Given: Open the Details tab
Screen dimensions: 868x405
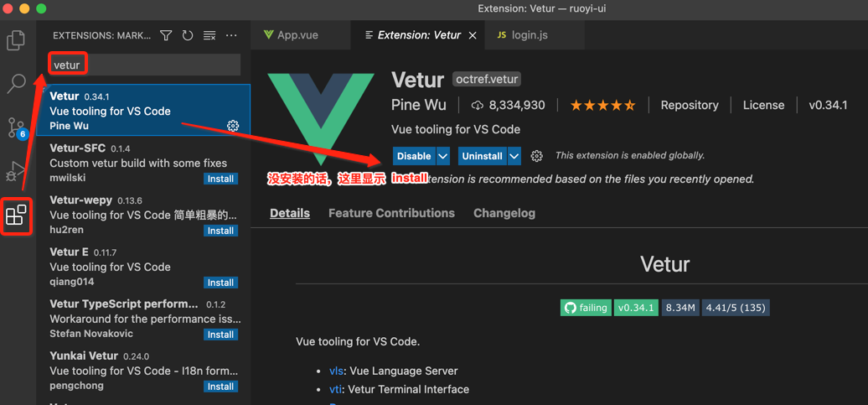Looking at the screenshot, I should coord(290,213).
